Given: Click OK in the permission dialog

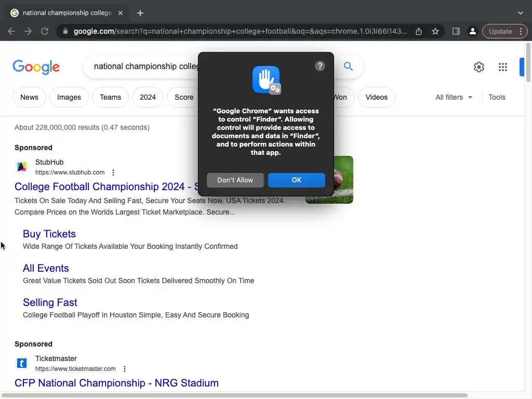Looking at the screenshot, I should (x=297, y=180).
